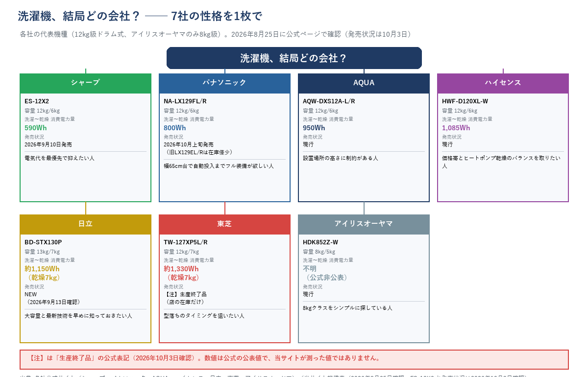Click the red 【注】 notice box text

tap(205, 358)
